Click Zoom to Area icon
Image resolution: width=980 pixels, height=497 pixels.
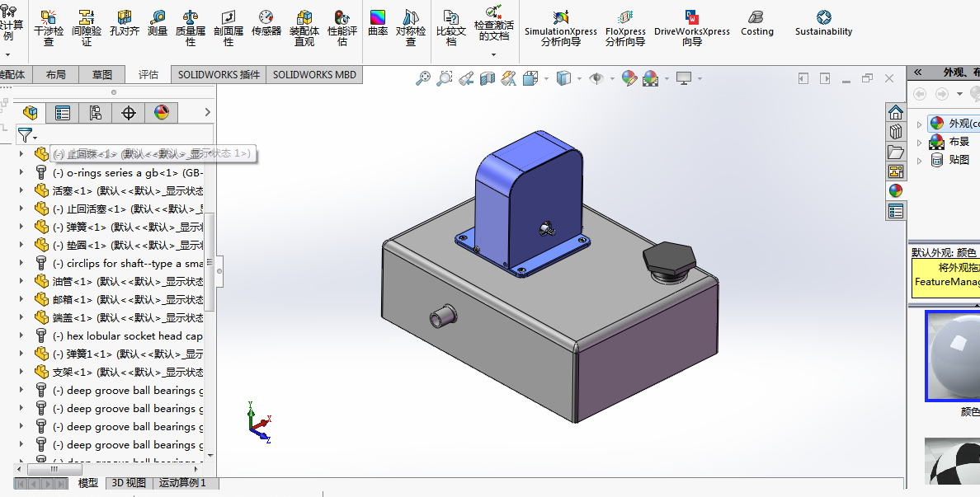point(445,78)
